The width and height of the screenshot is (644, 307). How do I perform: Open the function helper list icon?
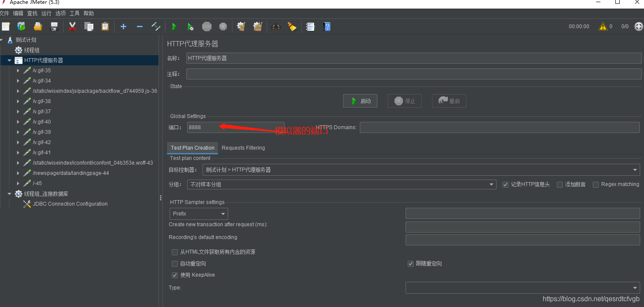[x=311, y=27]
